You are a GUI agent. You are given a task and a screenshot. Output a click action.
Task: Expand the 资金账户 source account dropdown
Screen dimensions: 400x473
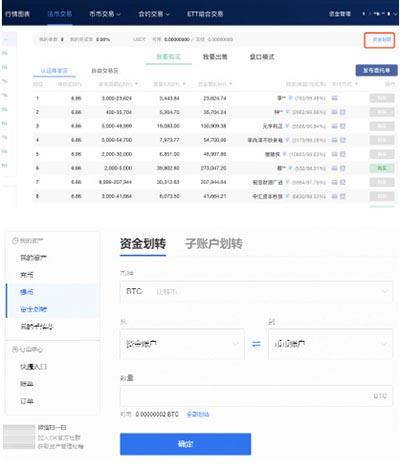click(x=182, y=344)
